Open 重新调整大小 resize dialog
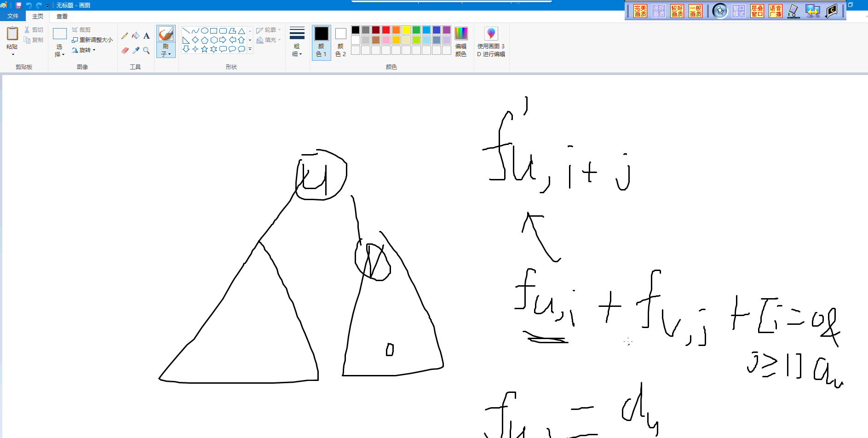 92,40
